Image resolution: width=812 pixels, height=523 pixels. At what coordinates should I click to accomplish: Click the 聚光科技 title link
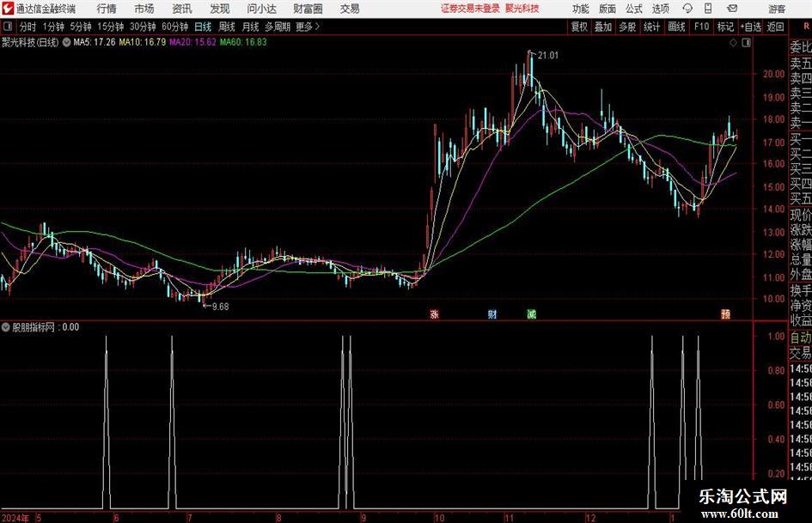[522, 9]
